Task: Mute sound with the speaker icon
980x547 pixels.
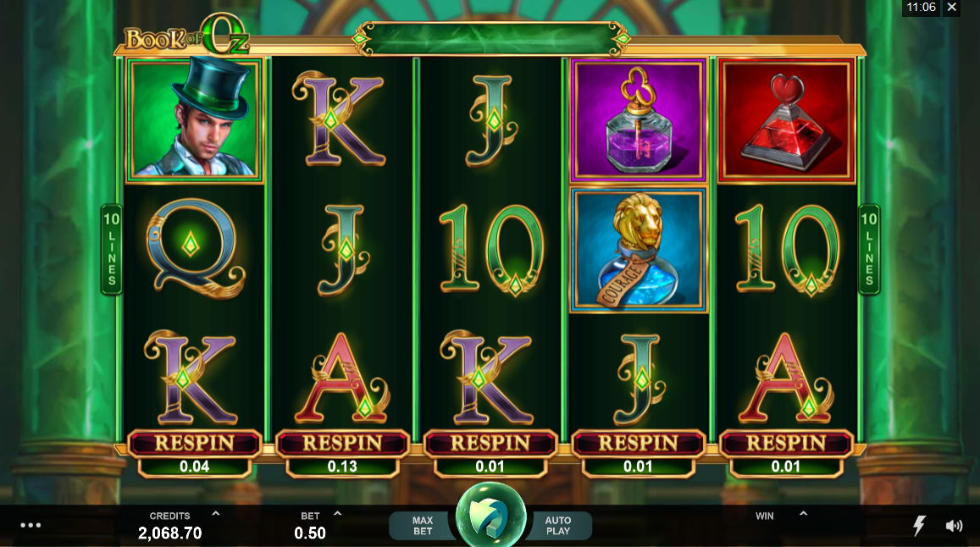Action: point(954,526)
